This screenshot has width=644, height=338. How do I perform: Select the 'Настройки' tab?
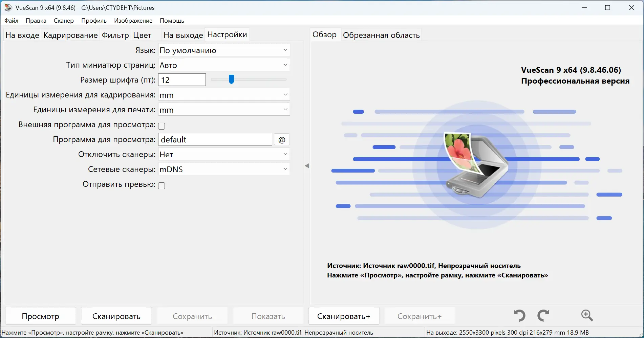[x=227, y=35]
